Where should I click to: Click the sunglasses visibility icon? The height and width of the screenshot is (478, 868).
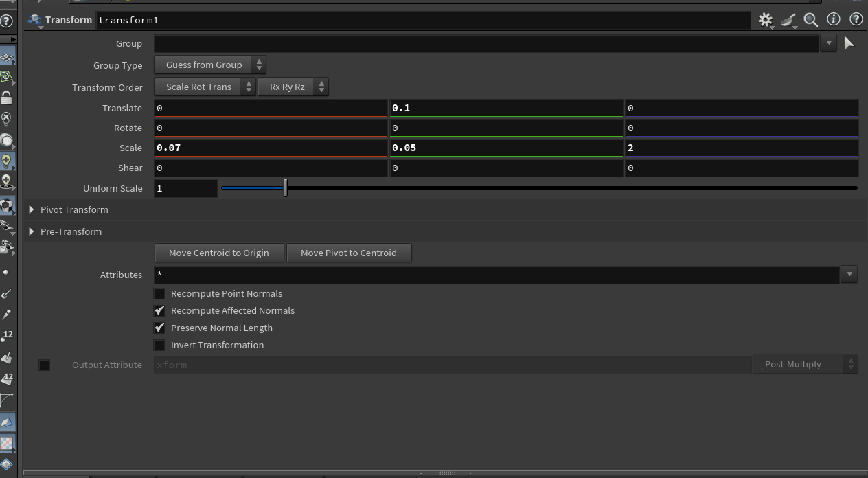(7, 226)
